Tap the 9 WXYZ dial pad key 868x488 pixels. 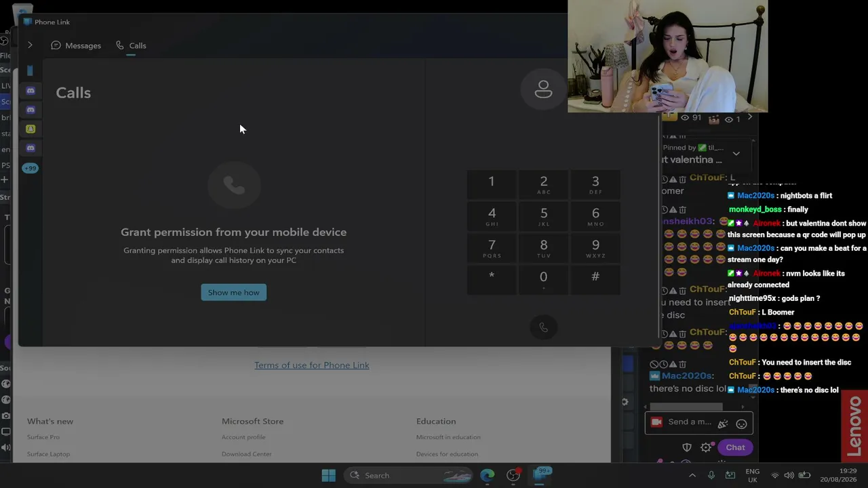tap(595, 248)
